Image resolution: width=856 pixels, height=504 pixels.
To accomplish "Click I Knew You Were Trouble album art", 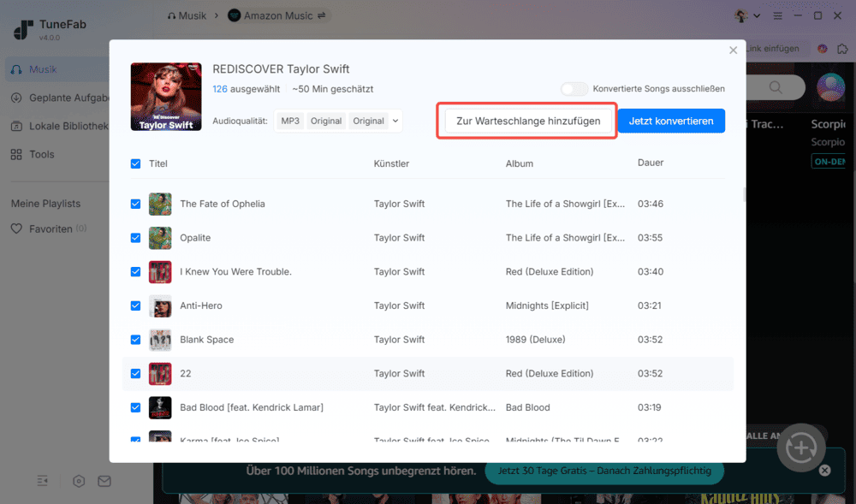I will coord(160,271).
